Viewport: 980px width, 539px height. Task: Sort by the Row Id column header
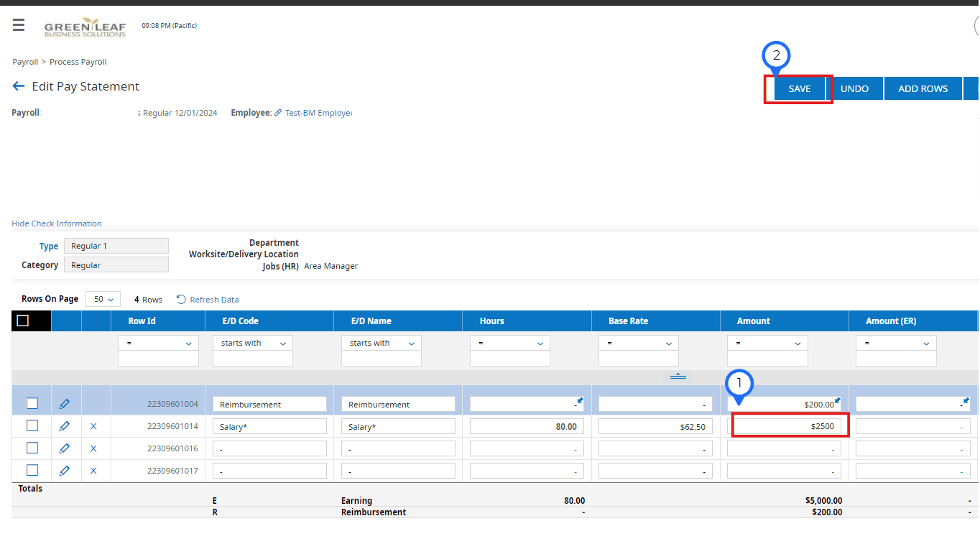tap(142, 321)
